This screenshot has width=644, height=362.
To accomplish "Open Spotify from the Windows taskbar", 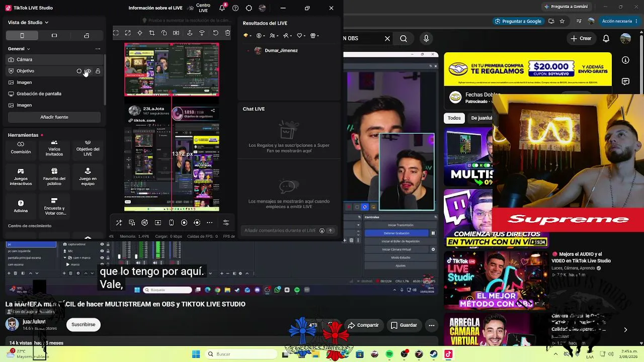I will point(389,354).
